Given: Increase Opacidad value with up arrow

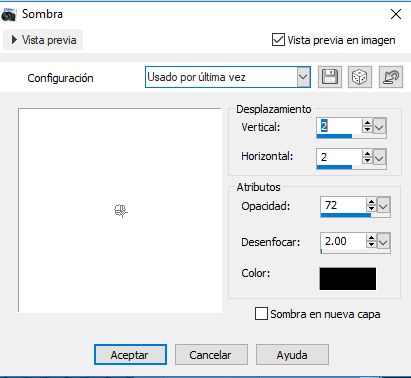Looking at the screenshot, I should pos(371,202).
